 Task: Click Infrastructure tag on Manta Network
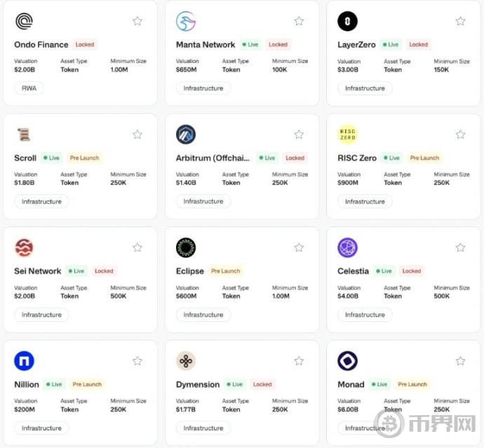203,88
